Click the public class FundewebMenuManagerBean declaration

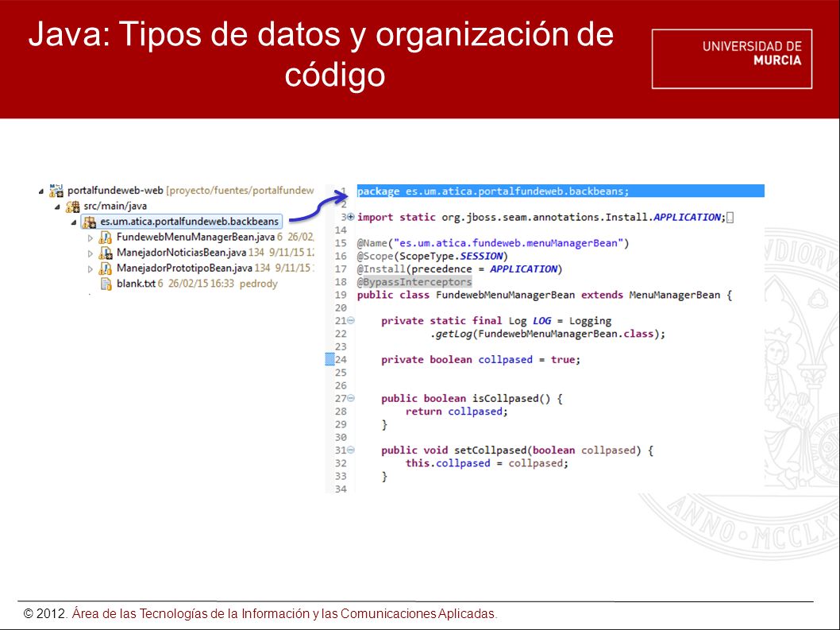545,295
